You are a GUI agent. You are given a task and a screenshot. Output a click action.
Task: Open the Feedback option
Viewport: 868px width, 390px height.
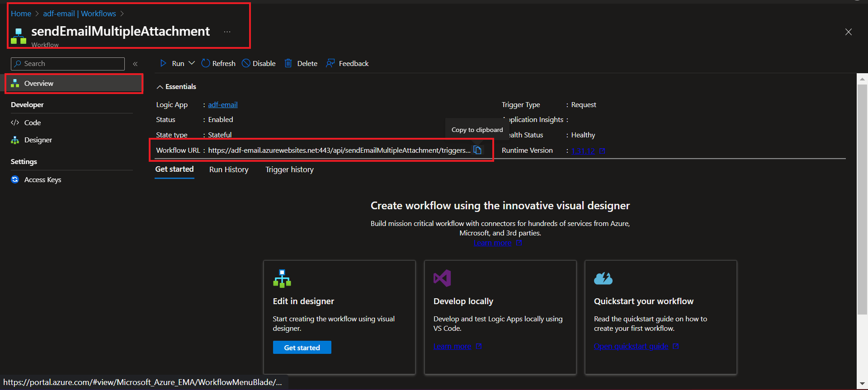pyautogui.click(x=347, y=63)
